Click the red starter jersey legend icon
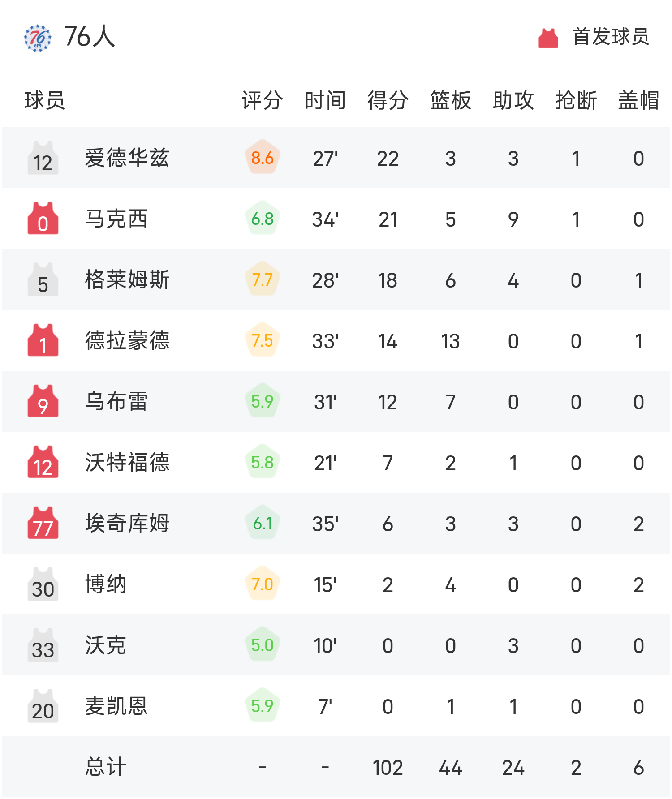Screen dimensions: 672x799 point(548,38)
